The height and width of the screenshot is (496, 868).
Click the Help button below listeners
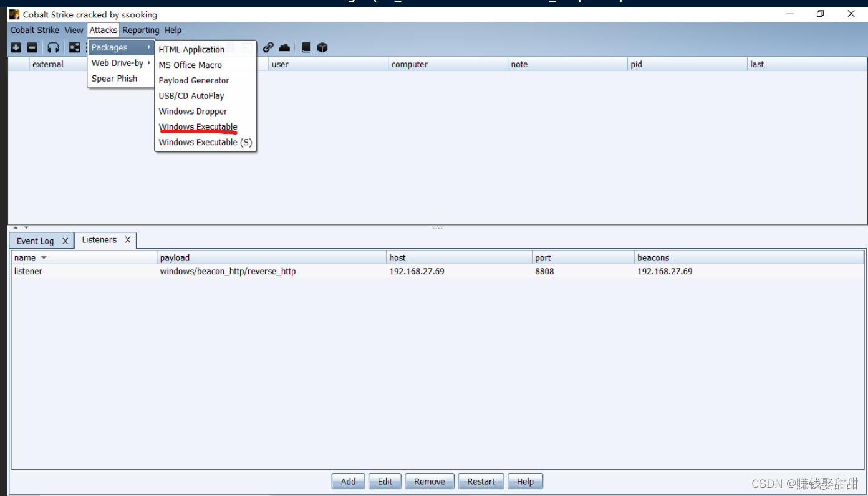[525, 482]
